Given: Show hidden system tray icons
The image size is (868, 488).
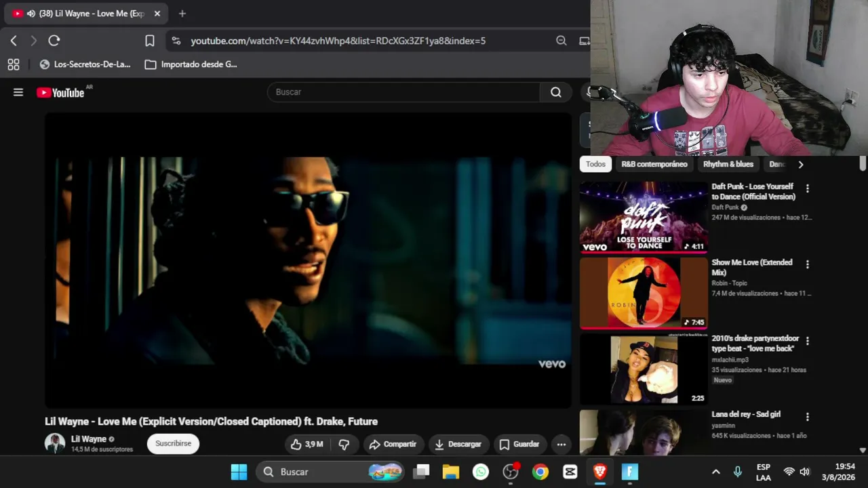Looking at the screenshot, I should point(715,472).
